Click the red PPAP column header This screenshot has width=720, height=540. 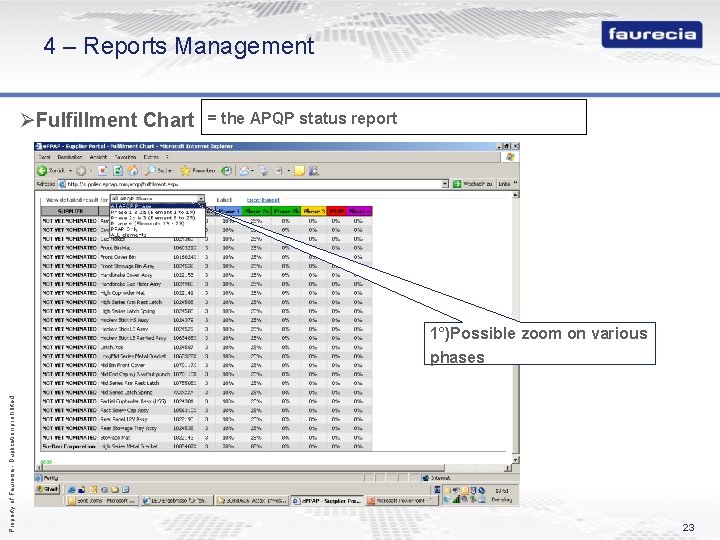pyautogui.click(x=337, y=211)
